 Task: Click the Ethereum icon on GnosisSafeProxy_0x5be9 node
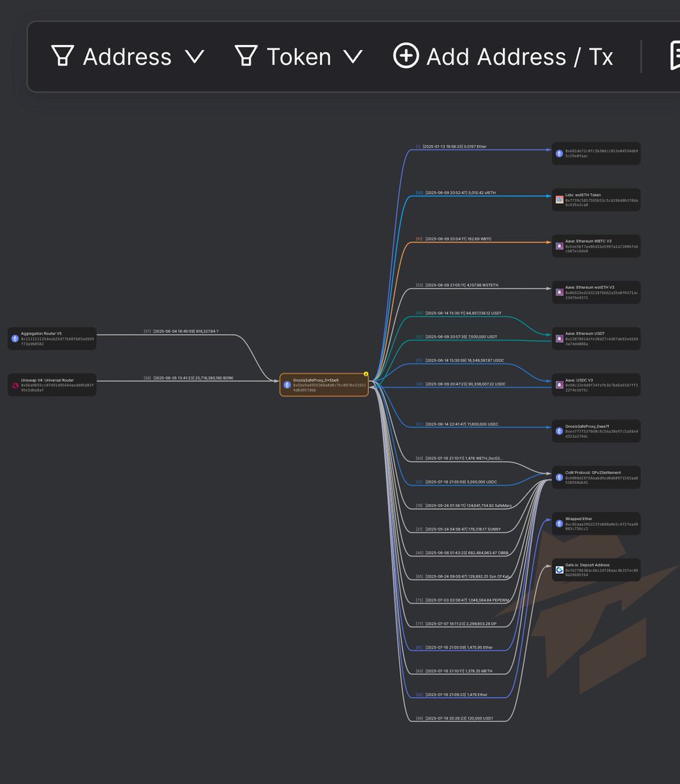click(x=287, y=385)
